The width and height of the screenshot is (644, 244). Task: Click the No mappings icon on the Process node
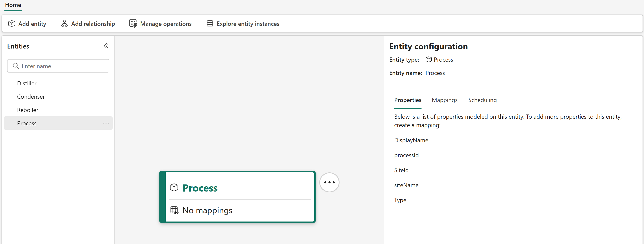click(174, 210)
